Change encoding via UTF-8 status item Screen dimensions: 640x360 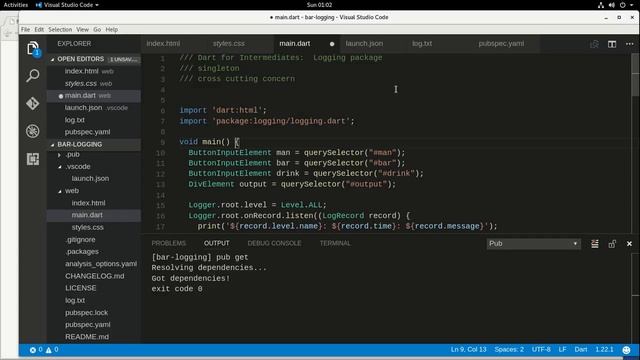(541, 350)
